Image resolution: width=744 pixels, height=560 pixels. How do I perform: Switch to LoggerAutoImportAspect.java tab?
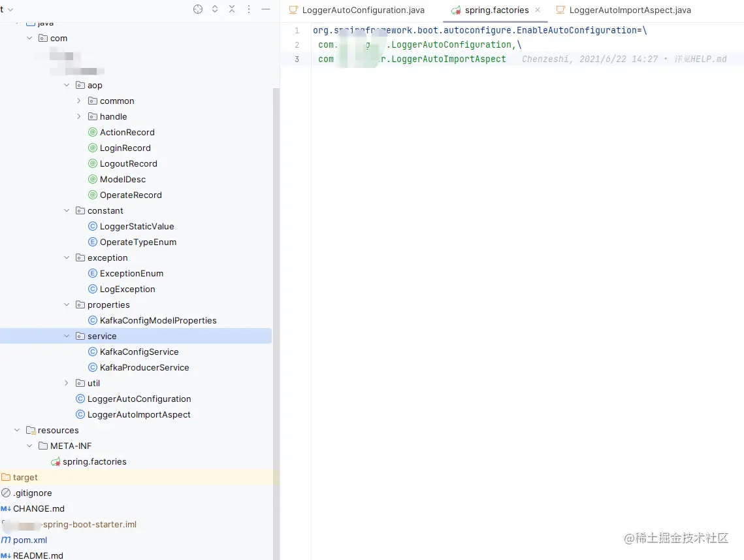point(623,10)
